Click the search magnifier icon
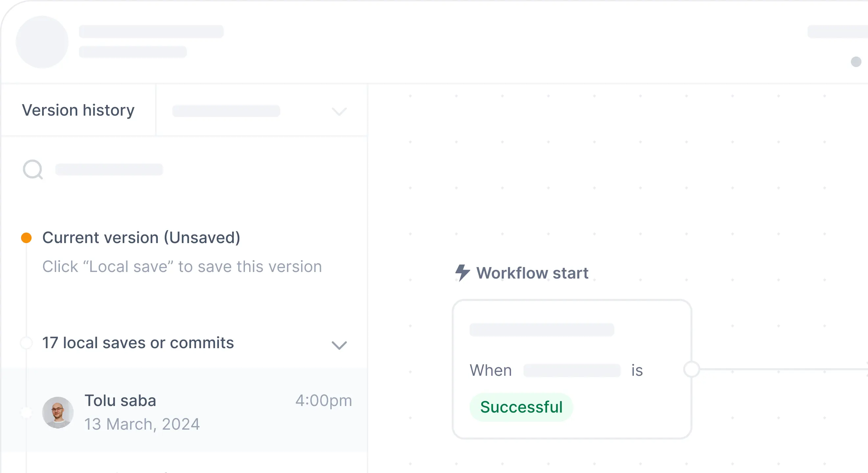868x473 pixels. [x=32, y=170]
